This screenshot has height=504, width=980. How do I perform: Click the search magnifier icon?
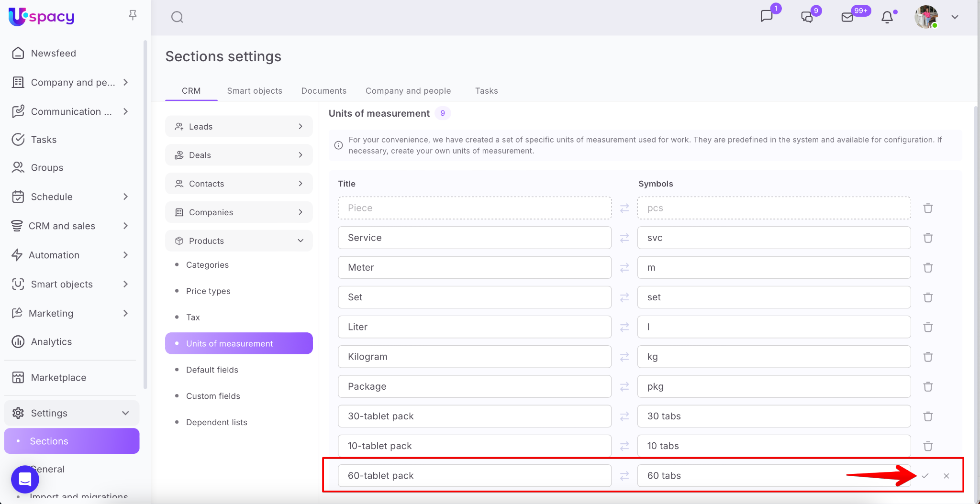(x=177, y=17)
